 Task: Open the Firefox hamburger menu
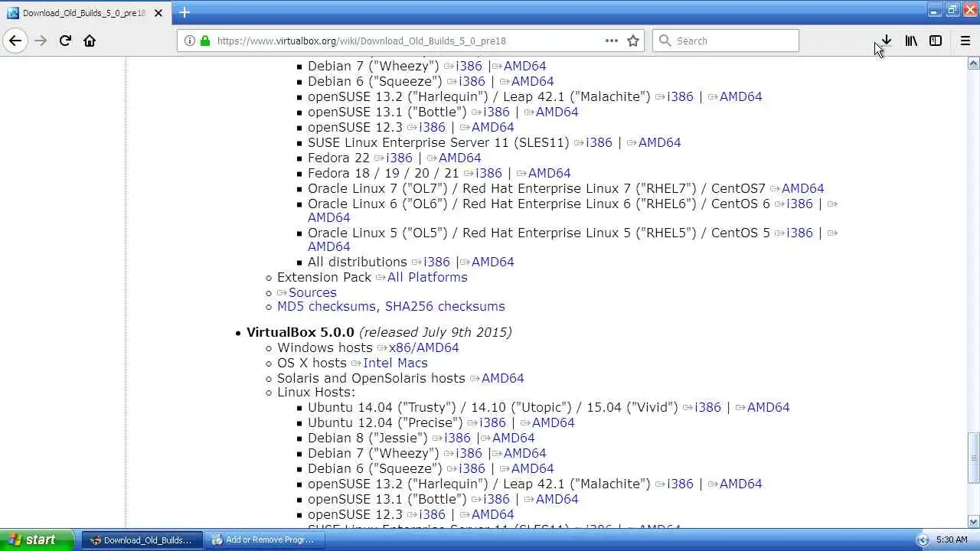coord(965,41)
